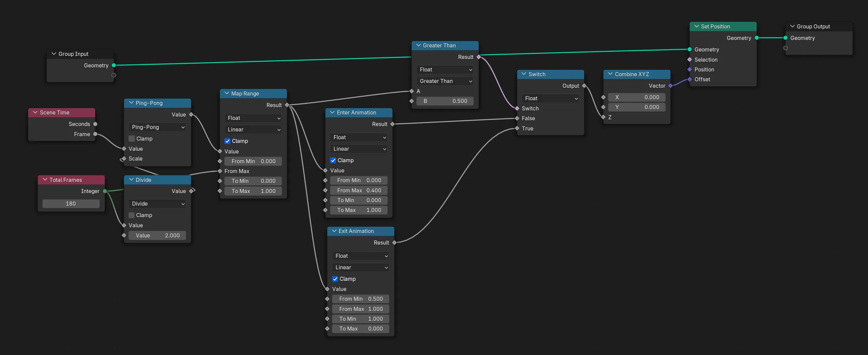The width and height of the screenshot is (868, 355).
Task: Adjust the B value slider on Greater Than
Action: (445, 101)
